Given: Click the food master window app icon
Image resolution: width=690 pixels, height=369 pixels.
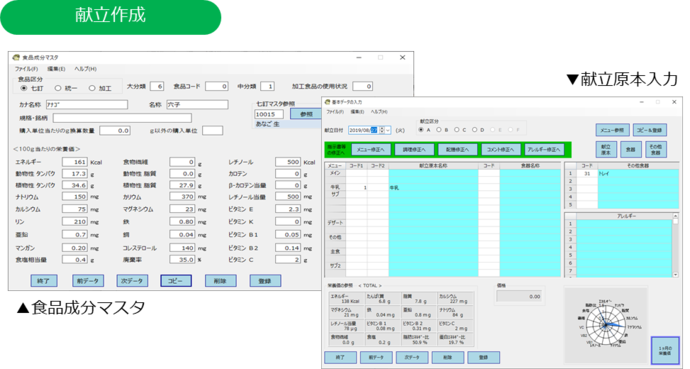Looking at the screenshot, I should [x=16, y=57].
